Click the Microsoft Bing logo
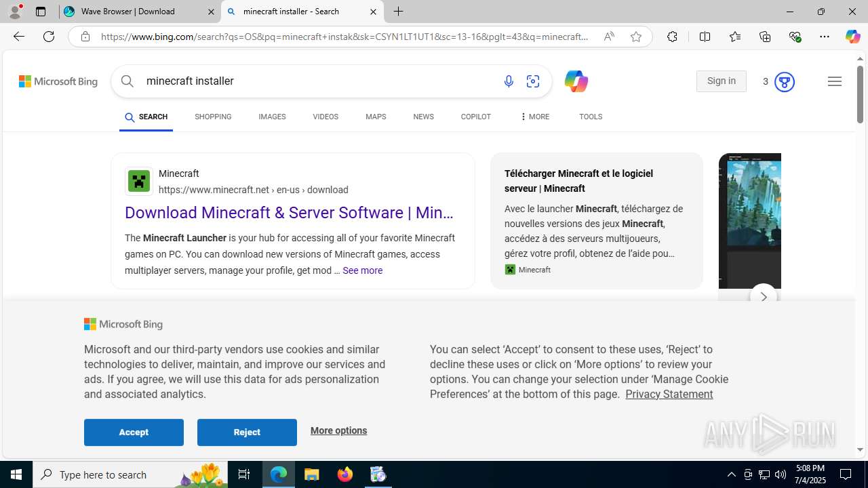Image resolution: width=868 pixels, height=488 pixels. (x=58, y=81)
